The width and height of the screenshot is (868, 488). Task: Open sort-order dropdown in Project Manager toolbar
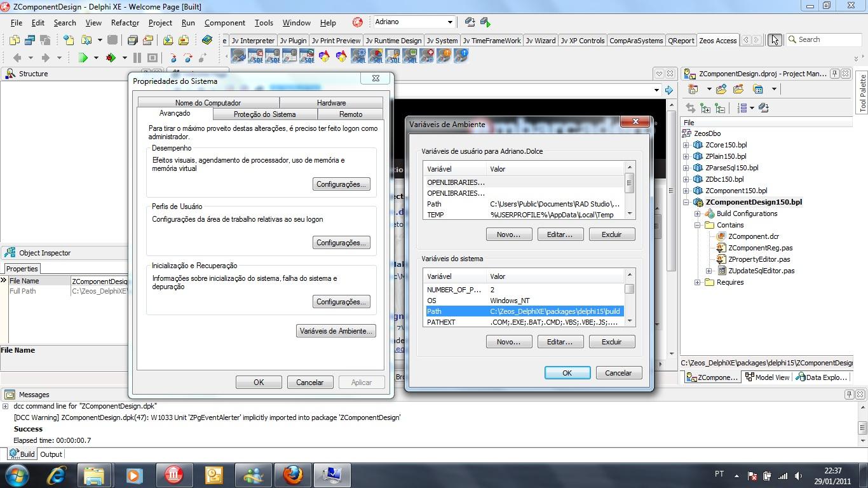[752, 108]
